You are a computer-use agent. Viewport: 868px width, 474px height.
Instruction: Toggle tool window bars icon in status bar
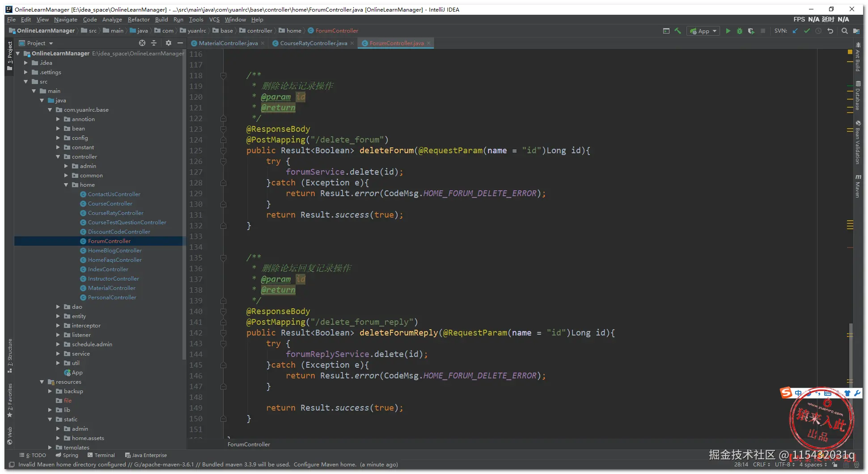click(x=12, y=465)
